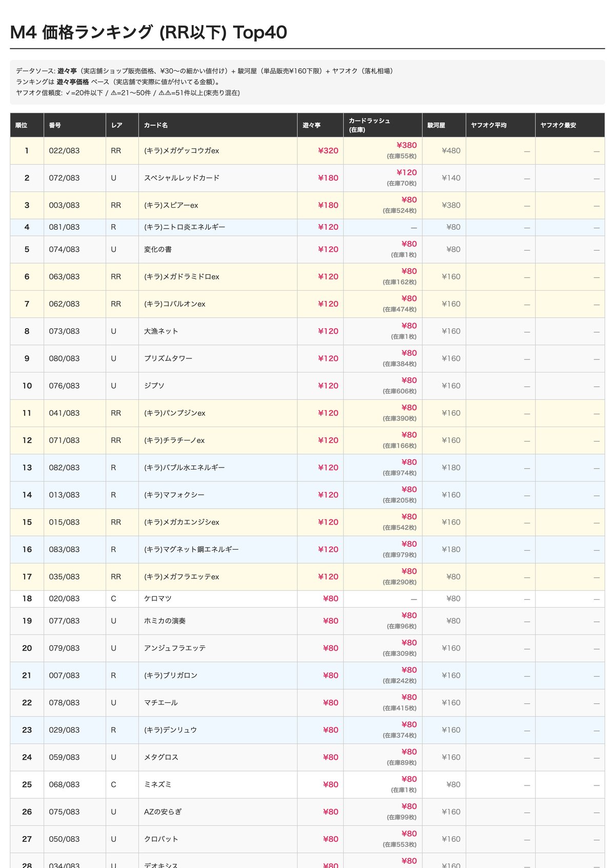Screen dimensions: 615x868
Task: Click the ¥380 駿河屋 price for スピアーex
Action: pos(451,205)
